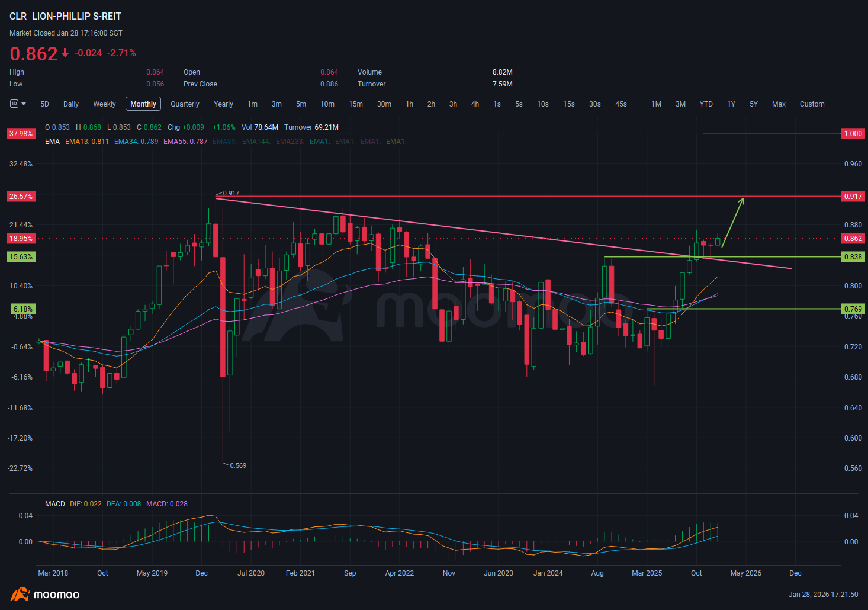Set range to 1M (one month)
Image resolution: width=868 pixels, height=610 pixels.
point(657,104)
